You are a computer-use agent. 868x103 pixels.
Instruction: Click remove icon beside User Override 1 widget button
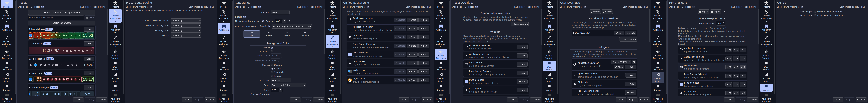pyautogui.click(x=634, y=62)
